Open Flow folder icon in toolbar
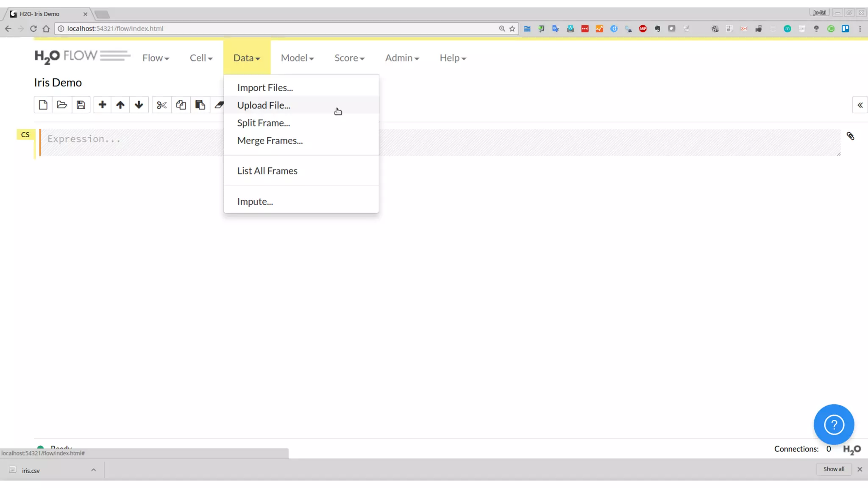868x488 pixels. pyautogui.click(x=62, y=105)
